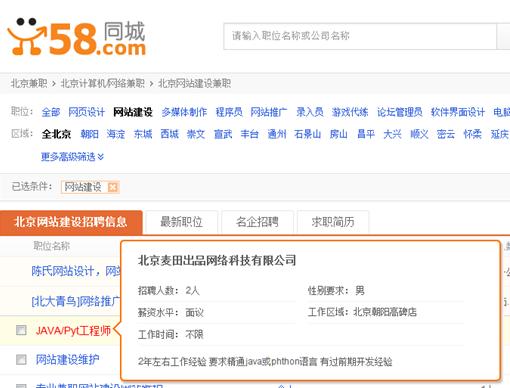This screenshot has height=388, width=510.
Task: Expand 更多高级筛选 advanced filters
Action: 72,156
